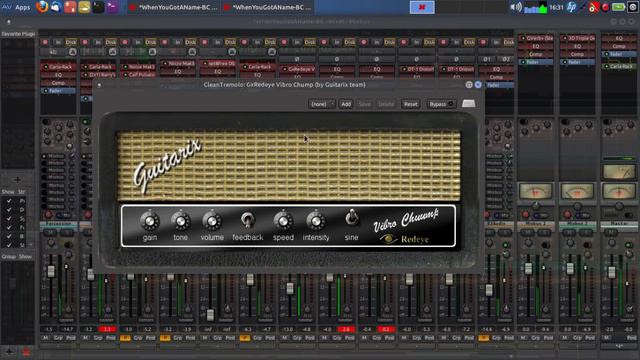
Task: Click the In button on the leftmost strip
Action: click(x=58, y=42)
